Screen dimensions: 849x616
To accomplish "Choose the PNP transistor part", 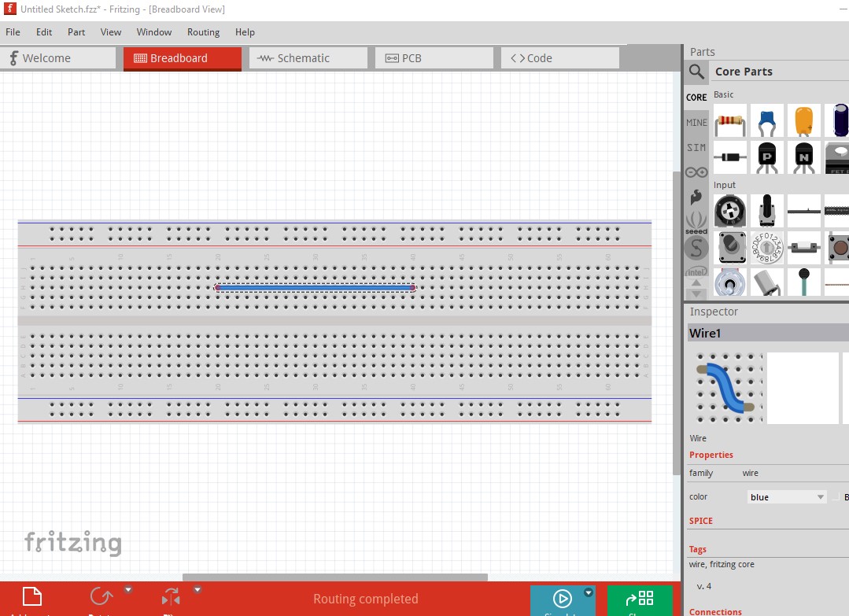I will click(766, 157).
